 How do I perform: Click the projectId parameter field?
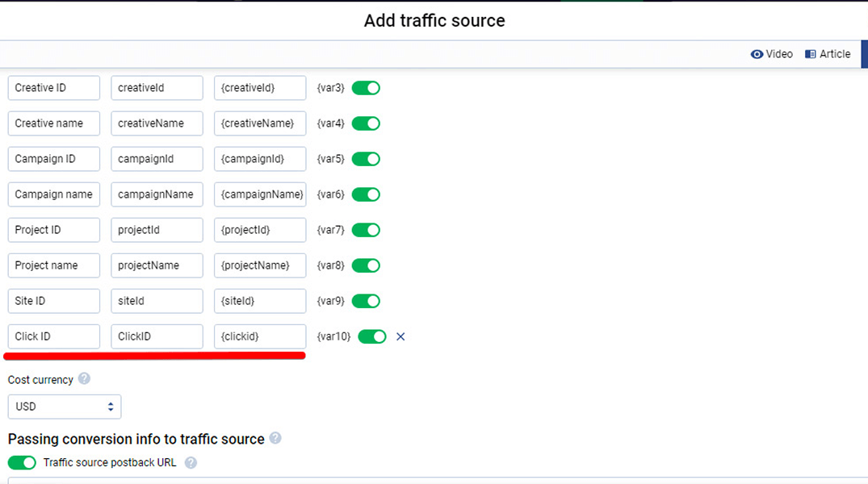157,230
